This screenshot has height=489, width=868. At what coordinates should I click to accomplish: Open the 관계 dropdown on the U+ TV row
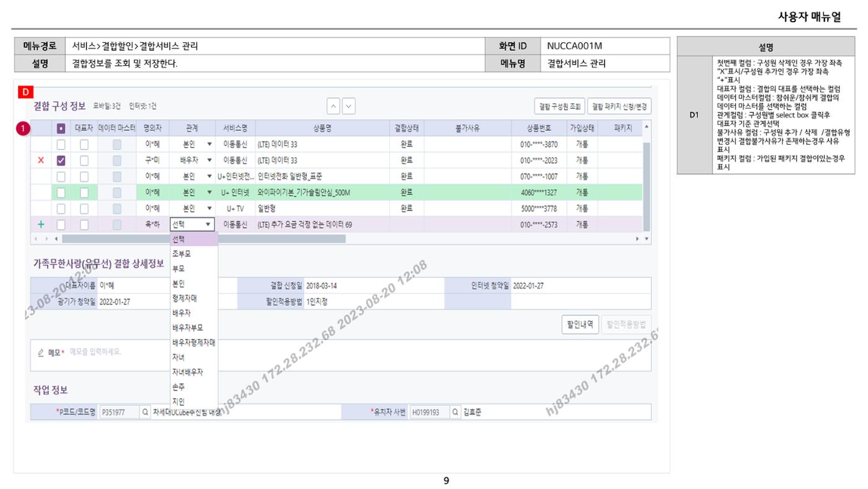coord(193,208)
